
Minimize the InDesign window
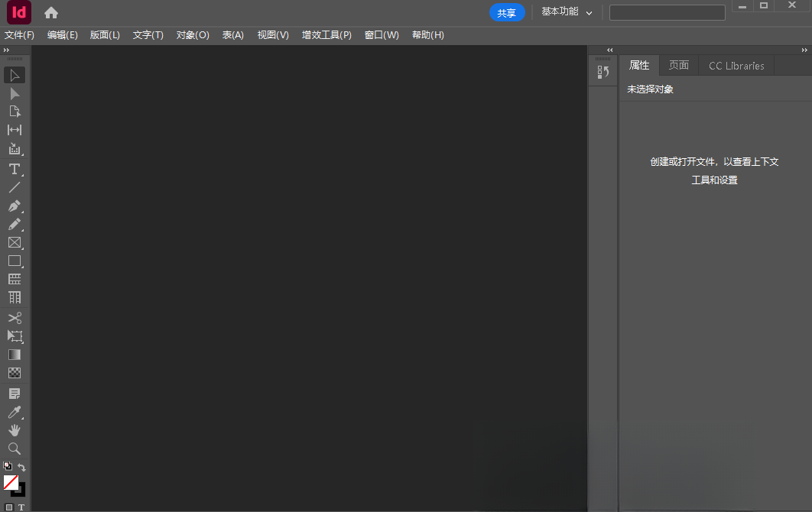pyautogui.click(x=742, y=5)
